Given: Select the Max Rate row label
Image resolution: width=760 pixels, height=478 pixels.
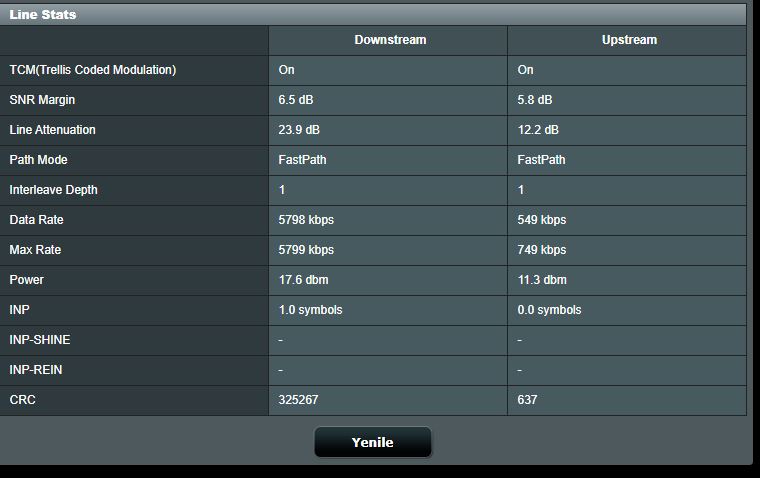Looking at the screenshot, I should pyautogui.click(x=35, y=250).
